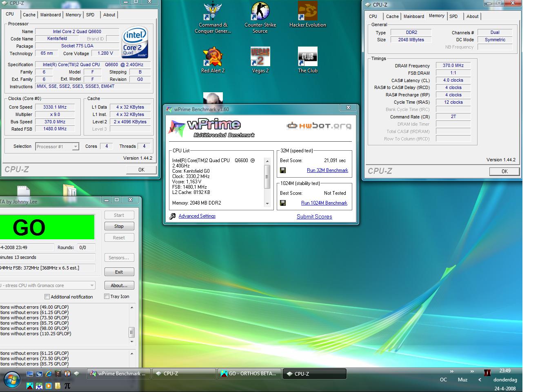
Task: Open Vegas 2 desktop shortcut
Action: point(260,60)
